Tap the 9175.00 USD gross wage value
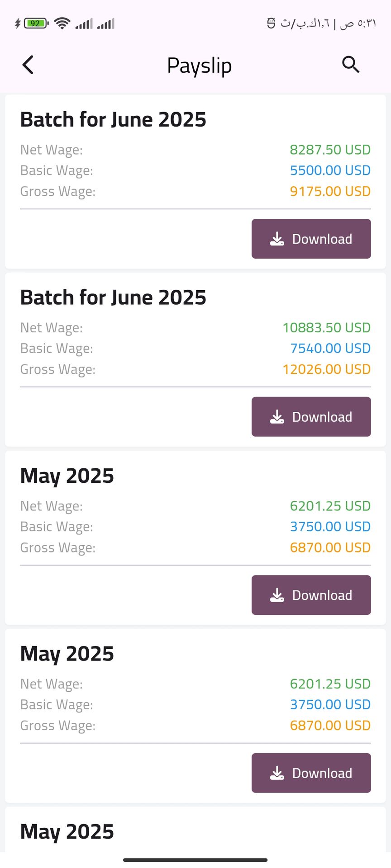Image resolution: width=391 pixels, height=868 pixels. tap(330, 191)
